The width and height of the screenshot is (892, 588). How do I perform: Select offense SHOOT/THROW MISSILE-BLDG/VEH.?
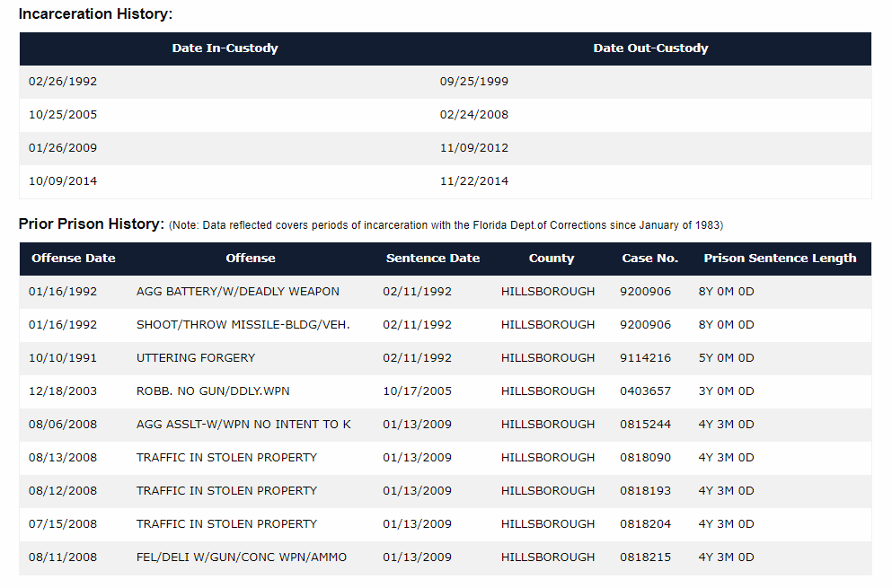[243, 325]
